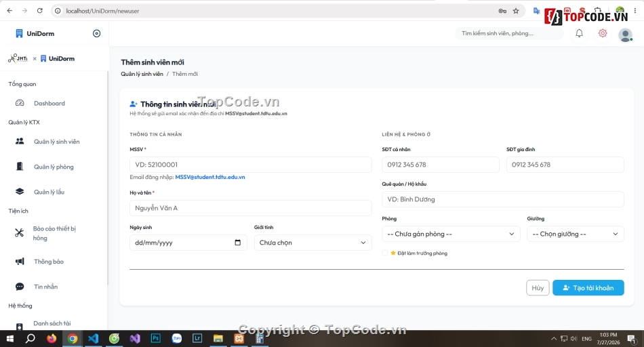Viewport: 644px width, 347px height.
Task: Open Báo cáo thiết bị hỏng menu item
Action: coord(54,233)
